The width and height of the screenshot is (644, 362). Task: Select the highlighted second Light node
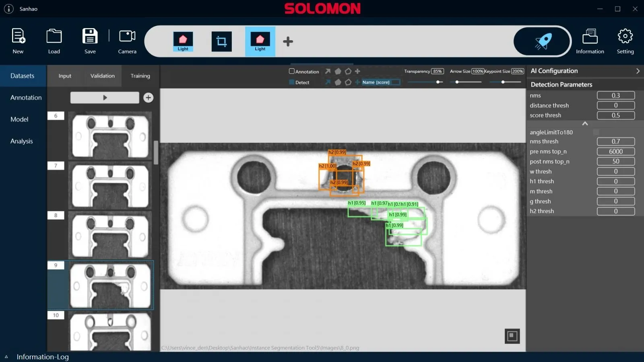pyautogui.click(x=260, y=41)
